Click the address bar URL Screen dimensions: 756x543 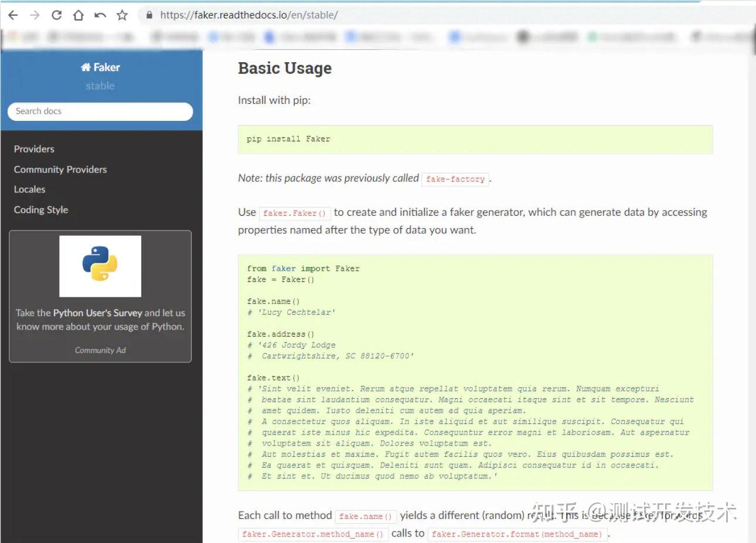[249, 15]
